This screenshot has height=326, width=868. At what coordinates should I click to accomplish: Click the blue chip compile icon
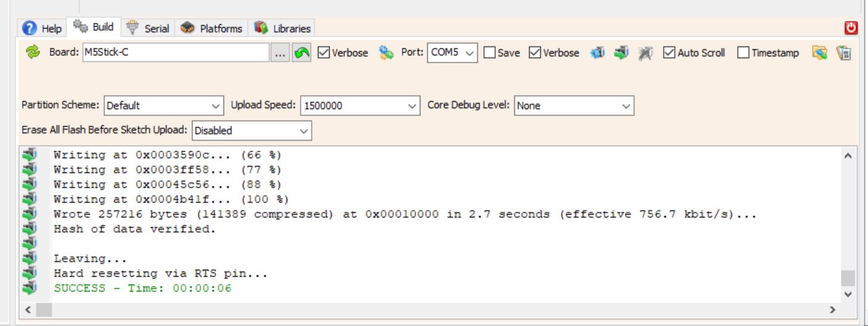[x=597, y=52]
